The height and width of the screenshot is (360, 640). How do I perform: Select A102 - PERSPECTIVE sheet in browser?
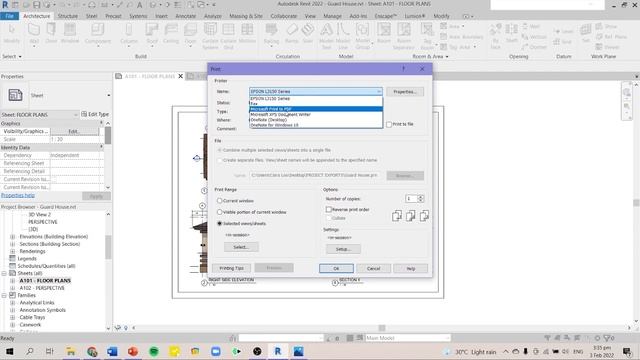click(42, 288)
